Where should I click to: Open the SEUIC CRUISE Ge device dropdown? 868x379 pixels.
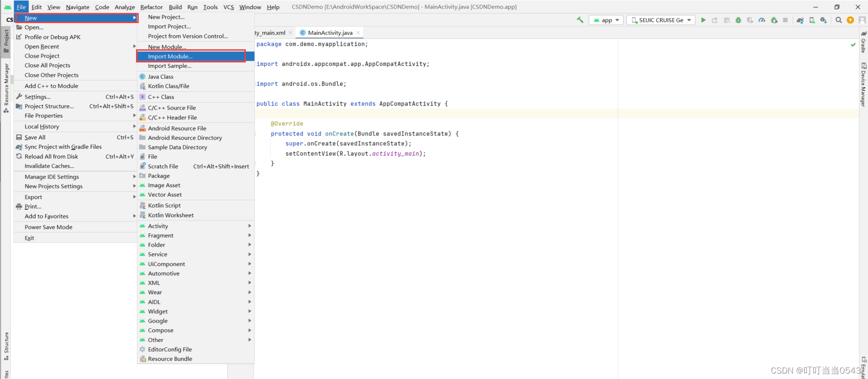[661, 20]
